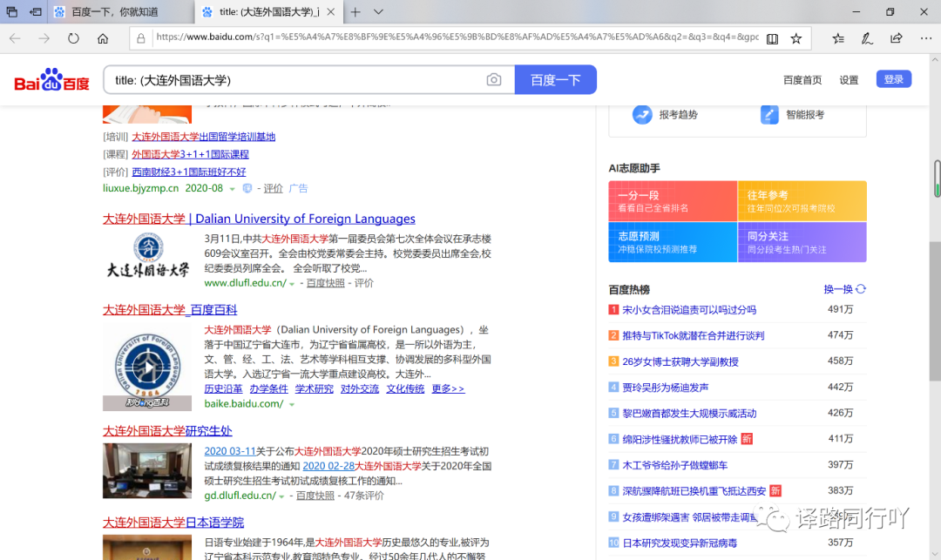Click the browser forward arrow

[x=44, y=38]
